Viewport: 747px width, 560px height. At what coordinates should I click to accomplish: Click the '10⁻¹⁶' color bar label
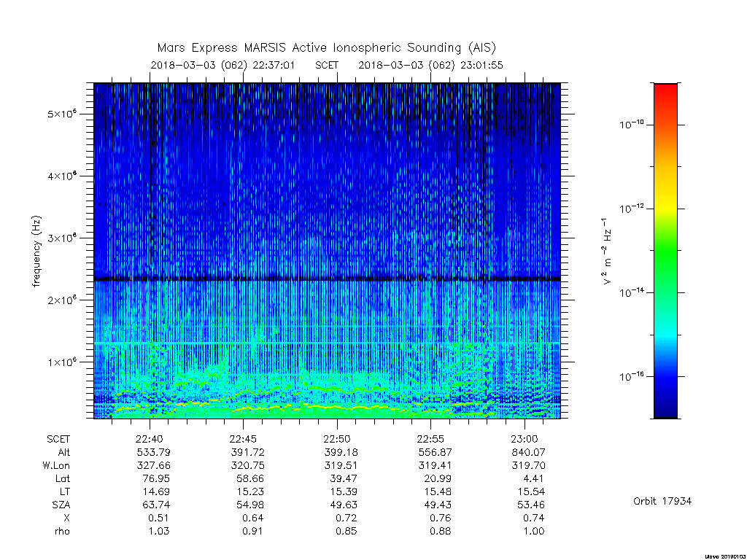(632, 376)
